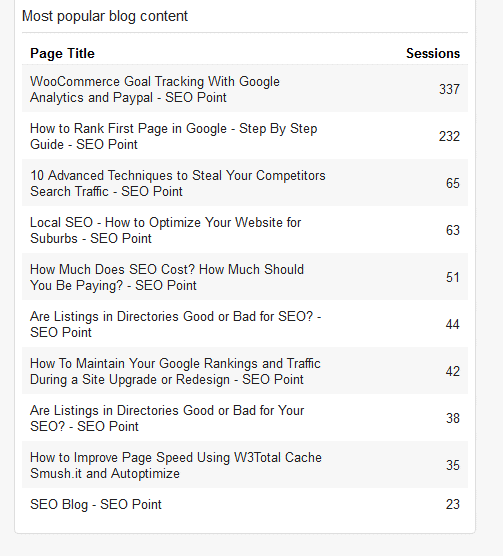Click Are Listings in Directories for SEO? row
This screenshot has width=504, height=556.
coord(245,324)
